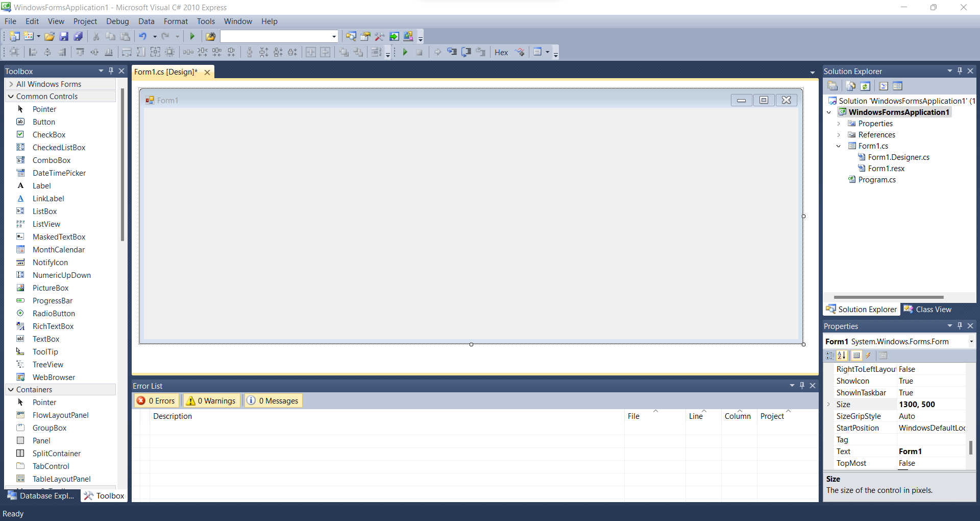Open the Form1 object selector dropdown
980x521 pixels.
click(971, 342)
